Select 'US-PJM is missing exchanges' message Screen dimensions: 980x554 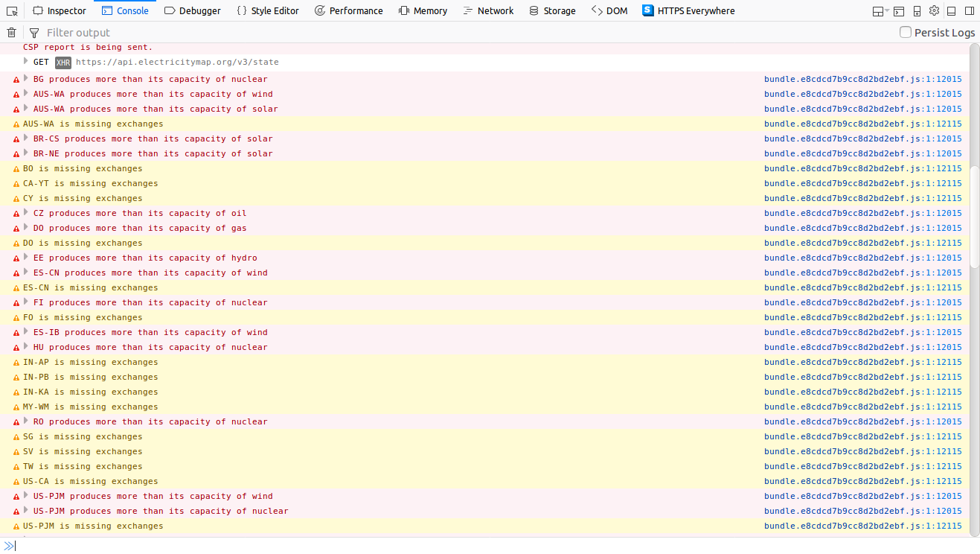click(93, 526)
